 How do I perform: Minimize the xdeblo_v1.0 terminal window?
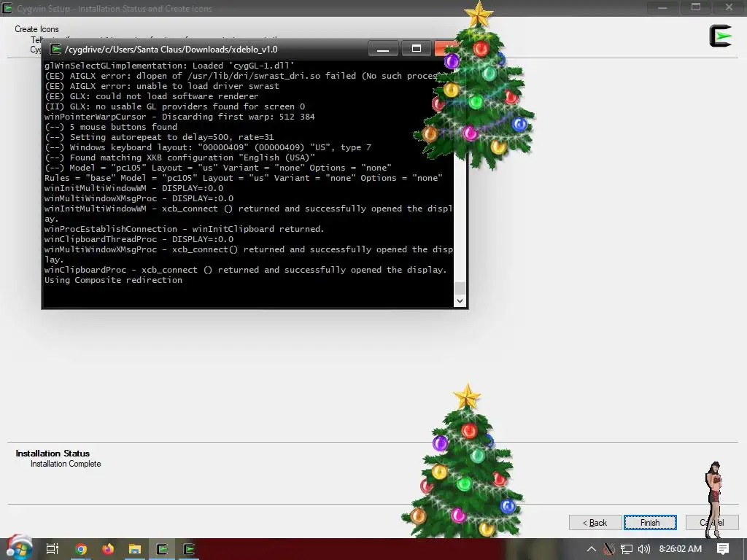click(383, 49)
